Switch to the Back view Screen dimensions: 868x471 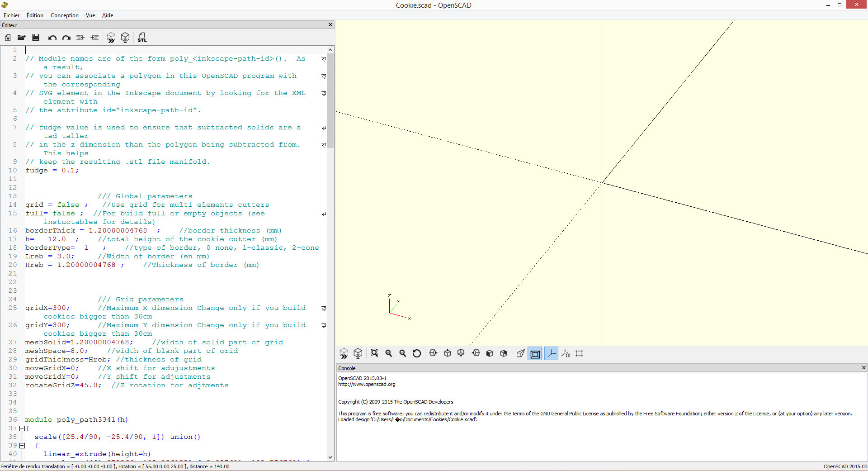(x=504, y=353)
